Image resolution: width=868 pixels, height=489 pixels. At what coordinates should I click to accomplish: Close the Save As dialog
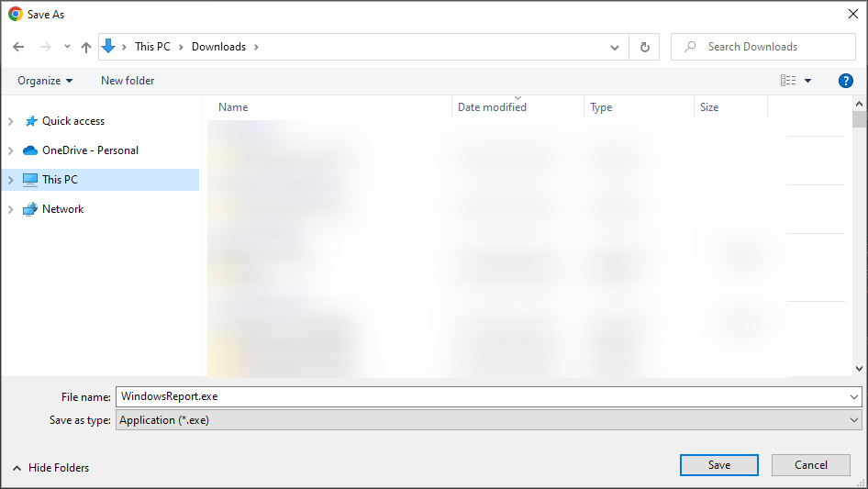853,15
